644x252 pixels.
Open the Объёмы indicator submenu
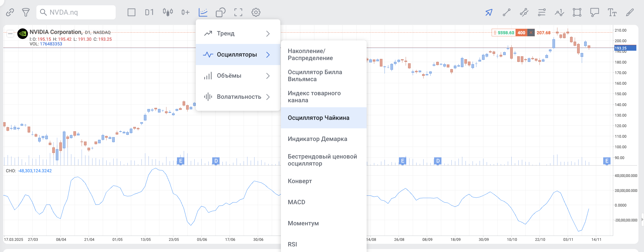pyautogui.click(x=238, y=76)
